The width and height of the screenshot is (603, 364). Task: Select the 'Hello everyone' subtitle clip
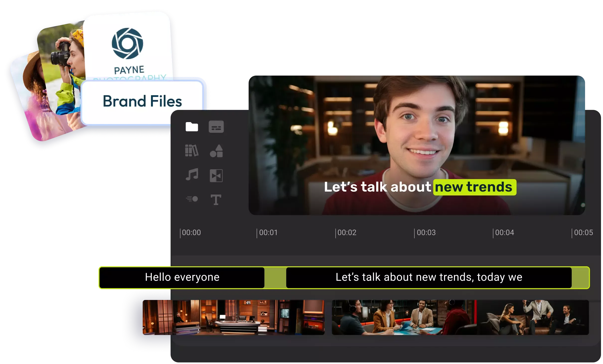point(182,277)
